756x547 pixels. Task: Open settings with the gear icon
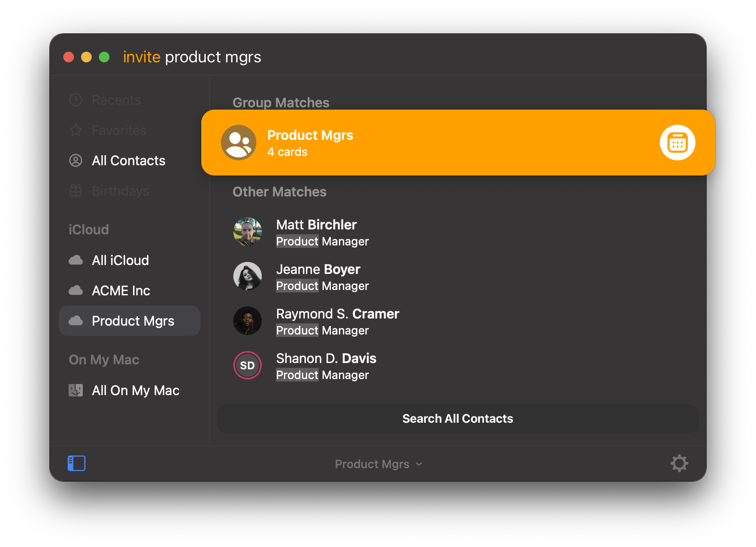coord(679,463)
